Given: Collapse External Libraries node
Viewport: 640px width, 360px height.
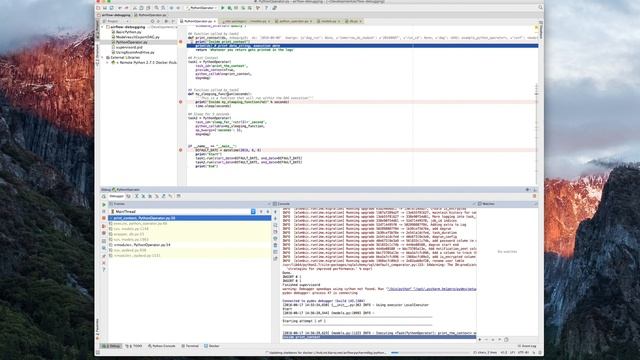Looking at the screenshot, I should tap(103, 58).
